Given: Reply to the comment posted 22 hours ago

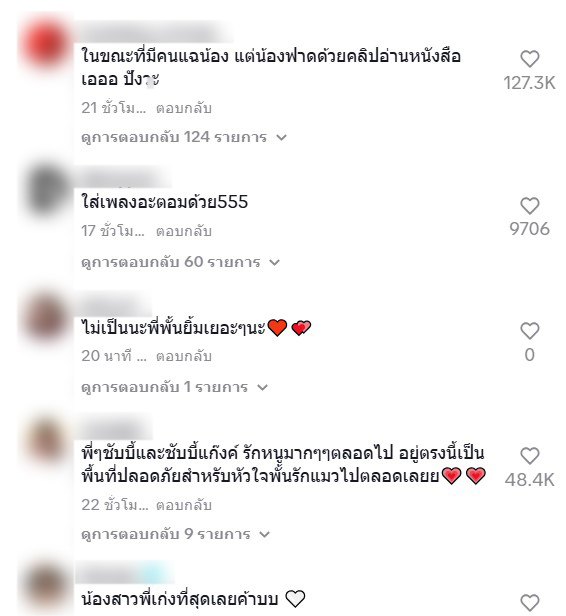Looking at the screenshot, I should 184,505.
